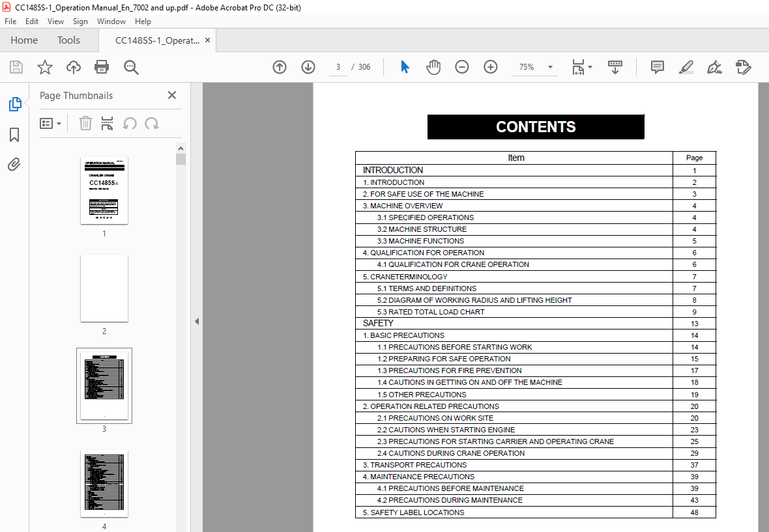Click the share or send file icon
This screenshot has height=532, width=769.
pos(744,67)
